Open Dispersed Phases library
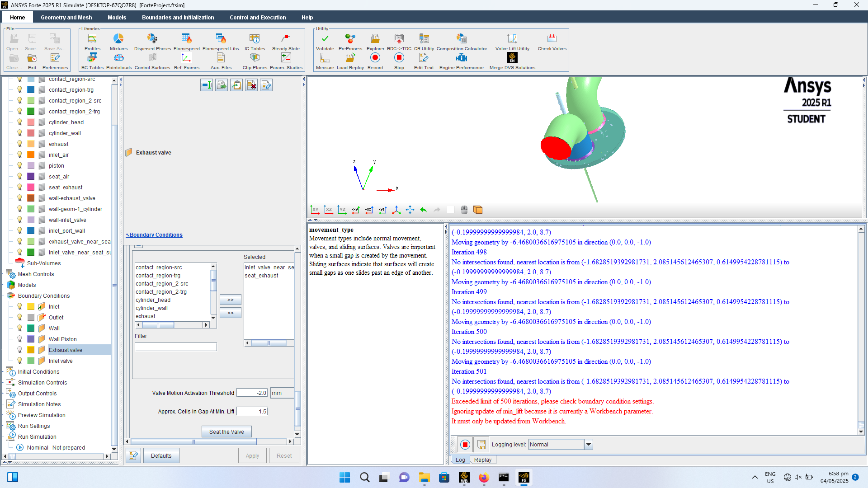Viewport: 868px width, 488px height. click(x=152, y=42)
